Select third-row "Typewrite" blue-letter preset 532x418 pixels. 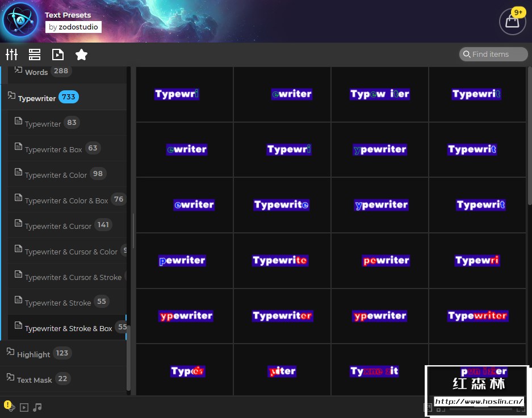click(282, 205)
